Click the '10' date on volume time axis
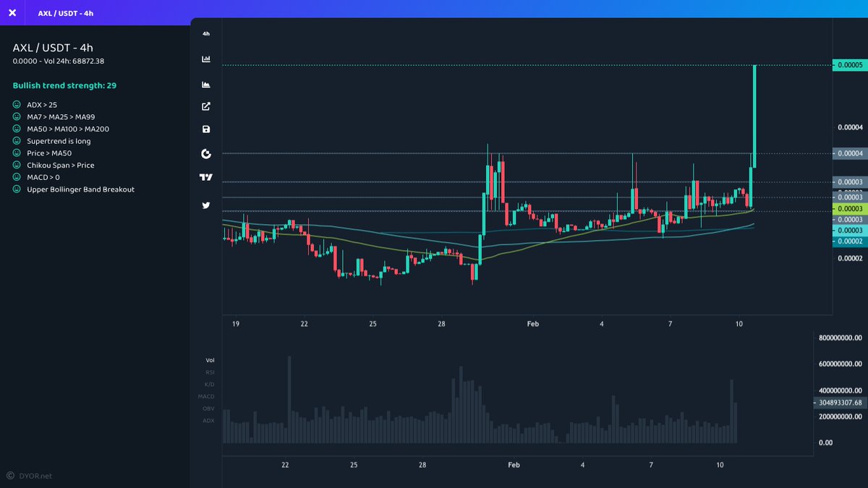This screenshot has width=868, height=488. click(720, 464)
